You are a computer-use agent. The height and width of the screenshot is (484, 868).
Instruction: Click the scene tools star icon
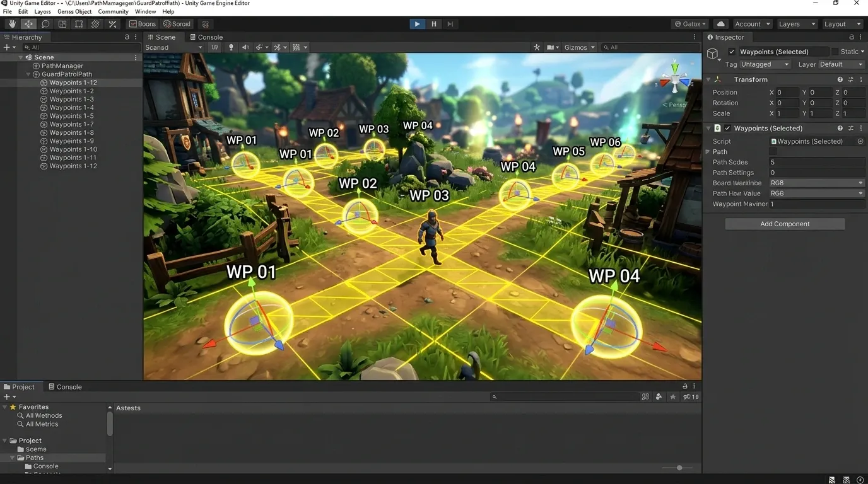coord(537,47)
